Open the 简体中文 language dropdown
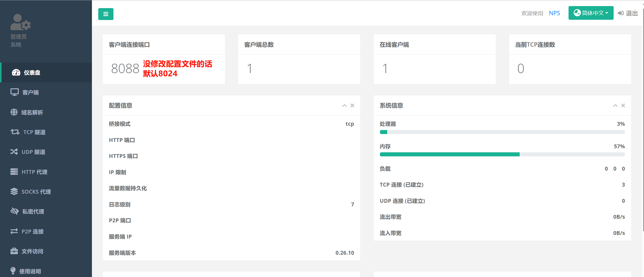This screenshot has width=644, height=277. click(x=591, y=13)
